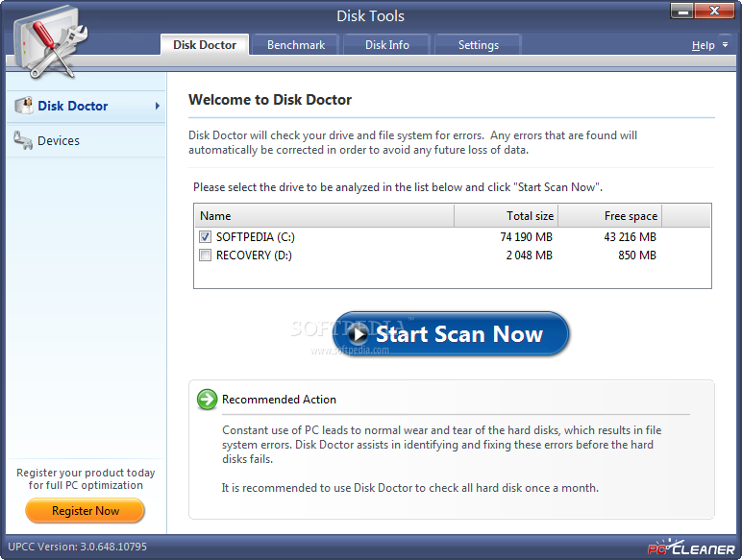Select the SOFTPEDIA (C:) drive name
This screenshot has width=742, height=560.
[255, 237]
